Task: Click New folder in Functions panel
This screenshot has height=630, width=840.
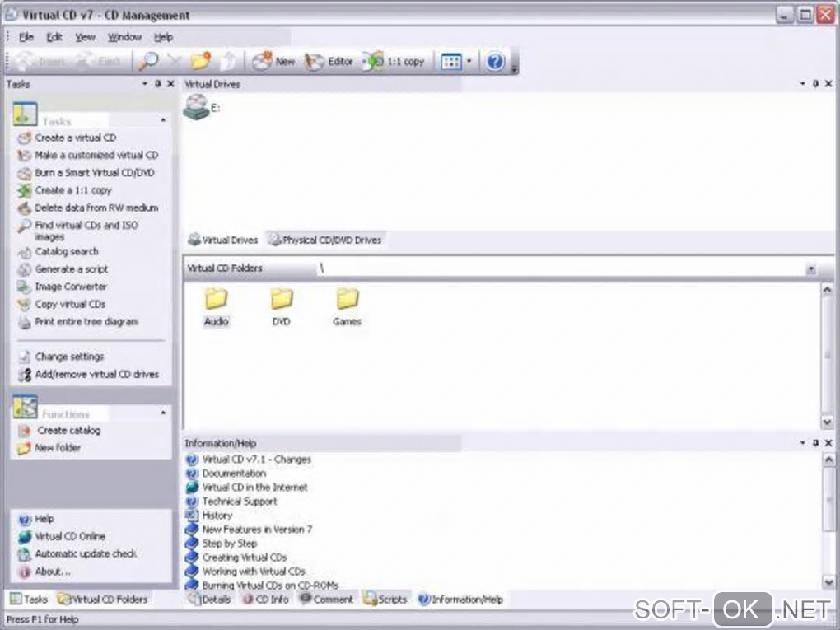Action: coord(49,448)
